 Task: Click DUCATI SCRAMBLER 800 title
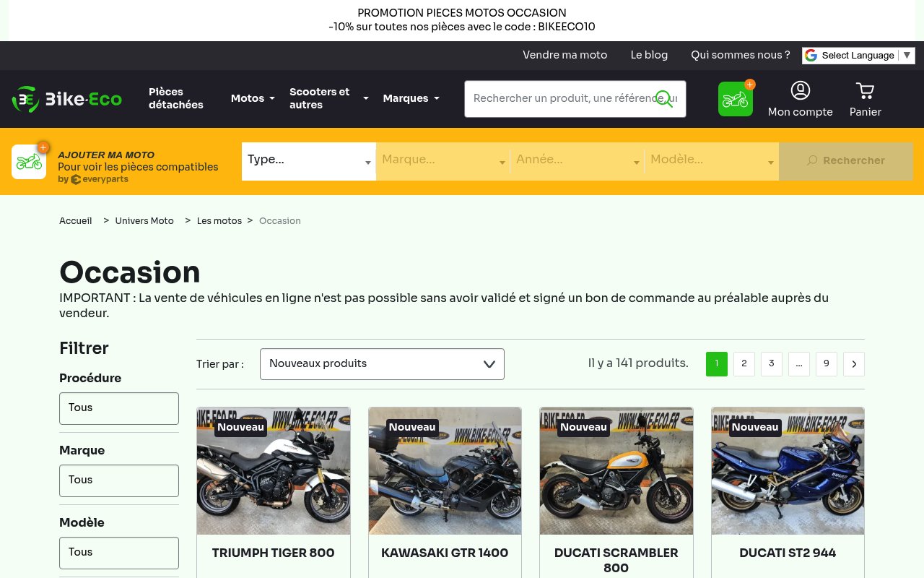616,561
